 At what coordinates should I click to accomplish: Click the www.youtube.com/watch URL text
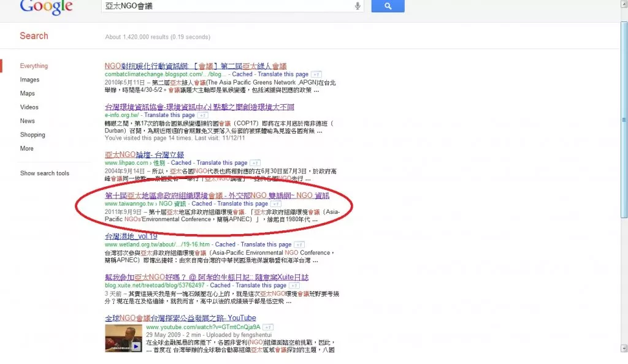(203, 327)
